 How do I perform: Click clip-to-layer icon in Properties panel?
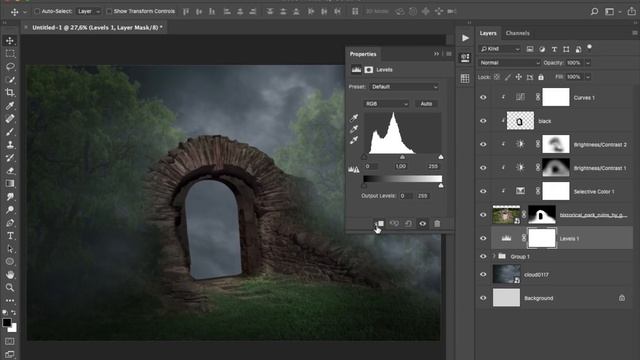pos(379,223)
